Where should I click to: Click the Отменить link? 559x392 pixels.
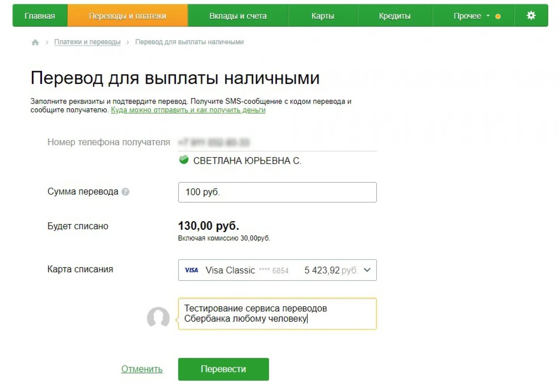142,369
